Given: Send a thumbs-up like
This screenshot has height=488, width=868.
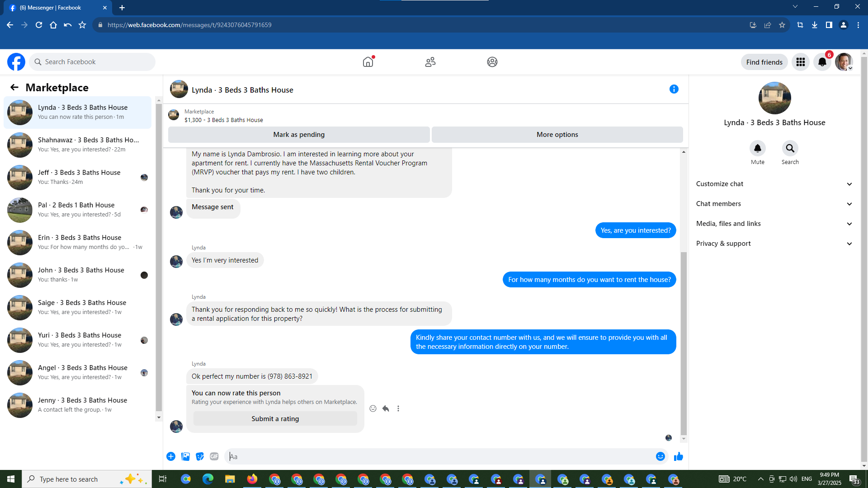Looking at the screenshot, I should coord(679,456).
